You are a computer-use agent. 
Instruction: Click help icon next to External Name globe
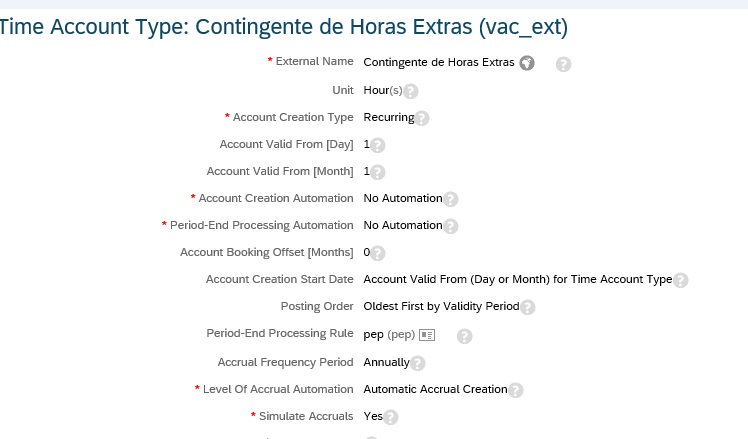[x=563, y=64]
